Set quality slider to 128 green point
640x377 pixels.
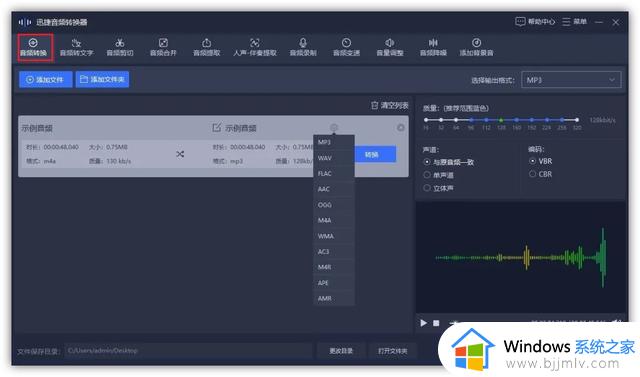(x=501, y=120)
